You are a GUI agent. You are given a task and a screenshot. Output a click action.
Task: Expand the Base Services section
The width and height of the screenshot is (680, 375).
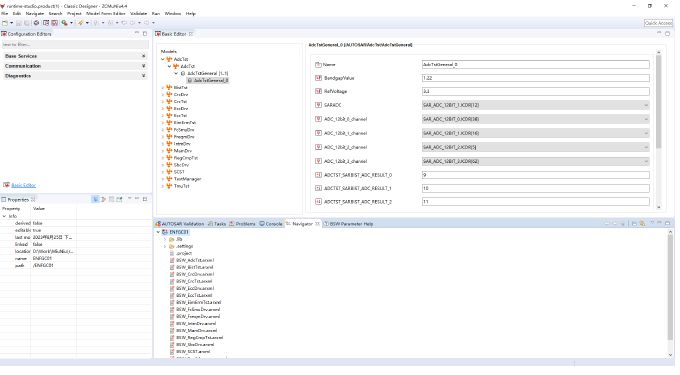[144, 56]
